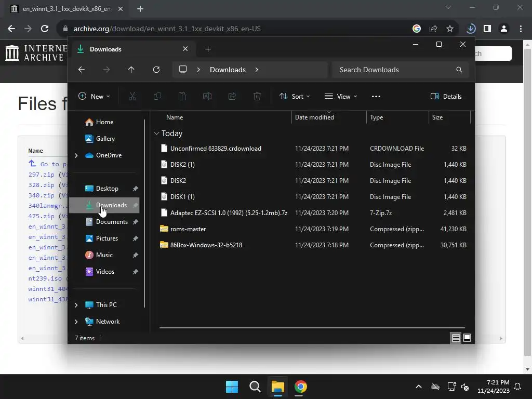Click the Cut scissors icon in Explorer toolbar
This screenshot has height=399, width=532.
pos(132,96)
